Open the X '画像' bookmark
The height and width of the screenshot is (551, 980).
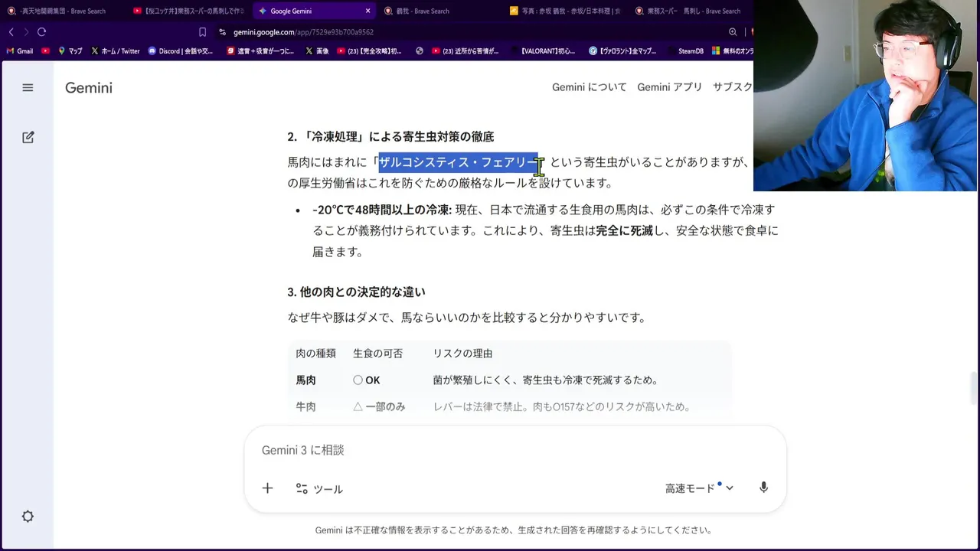coord(317,51)
